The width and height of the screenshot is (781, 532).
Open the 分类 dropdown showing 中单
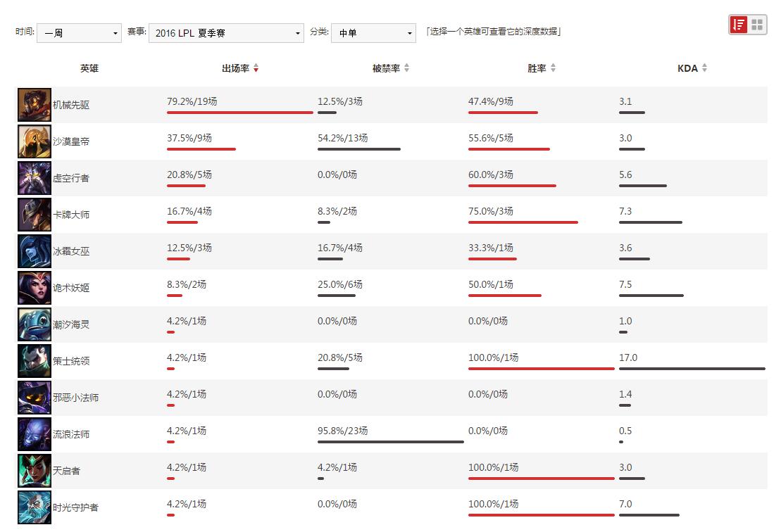pos(373,33)
